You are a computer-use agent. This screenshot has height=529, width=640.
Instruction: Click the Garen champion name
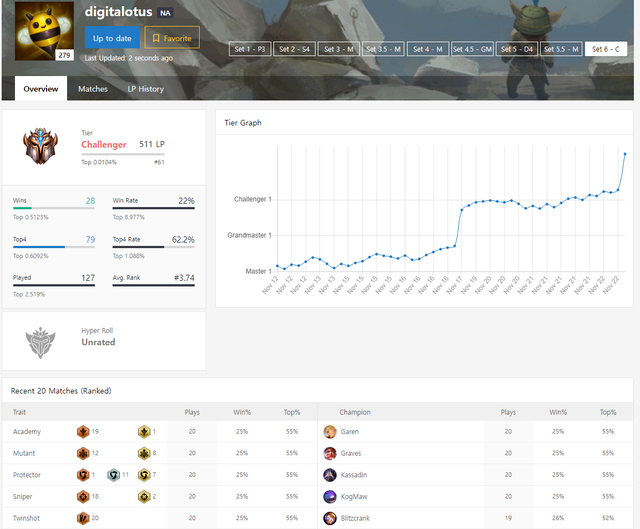350,431
